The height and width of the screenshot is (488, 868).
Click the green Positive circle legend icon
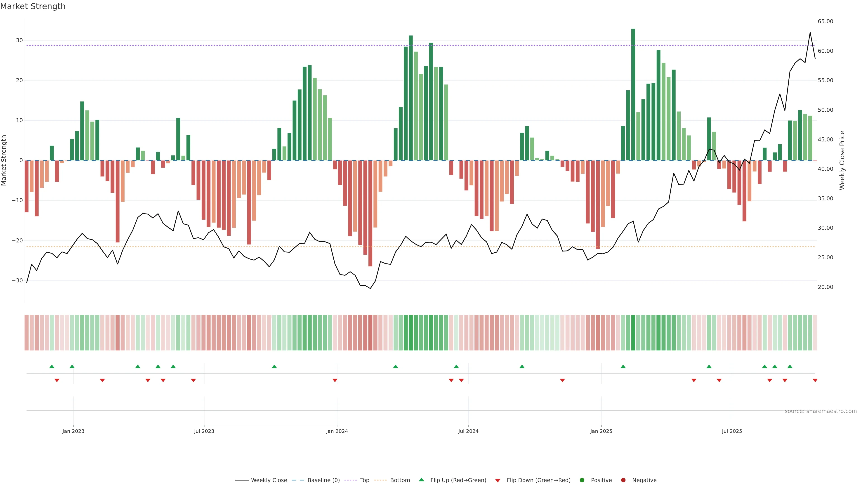coord(582,480)
